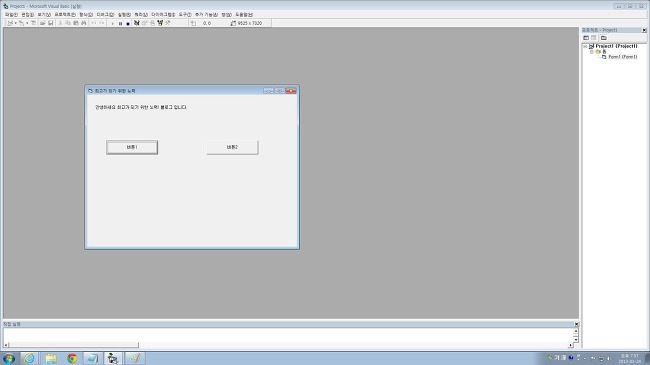This screenshot has width=650, height=365.
Task: Click the Toolbox toolbar icon
Action: tap(167, 23)
